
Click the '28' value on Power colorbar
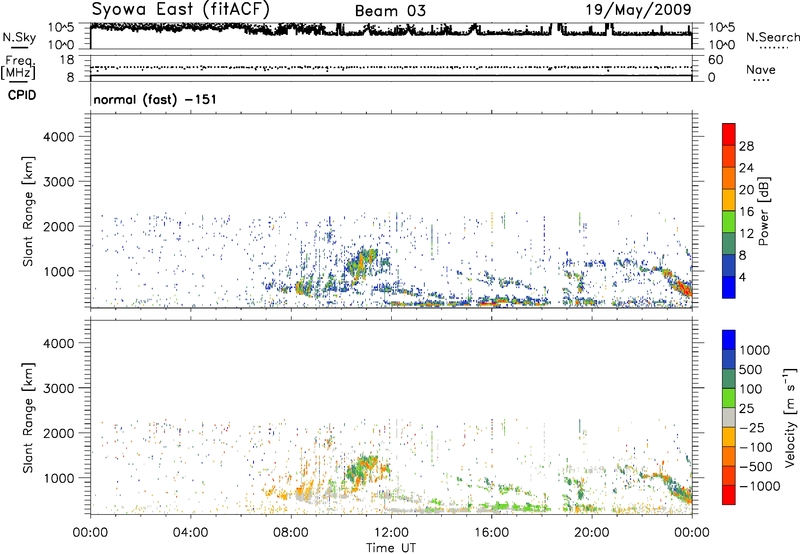(x=746, y=146)
